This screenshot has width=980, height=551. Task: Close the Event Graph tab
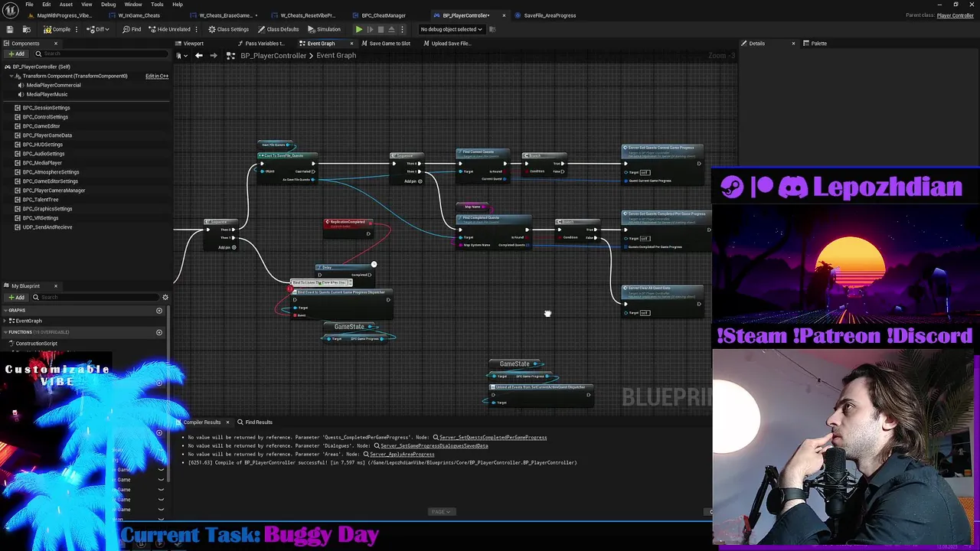coord(351,43)
